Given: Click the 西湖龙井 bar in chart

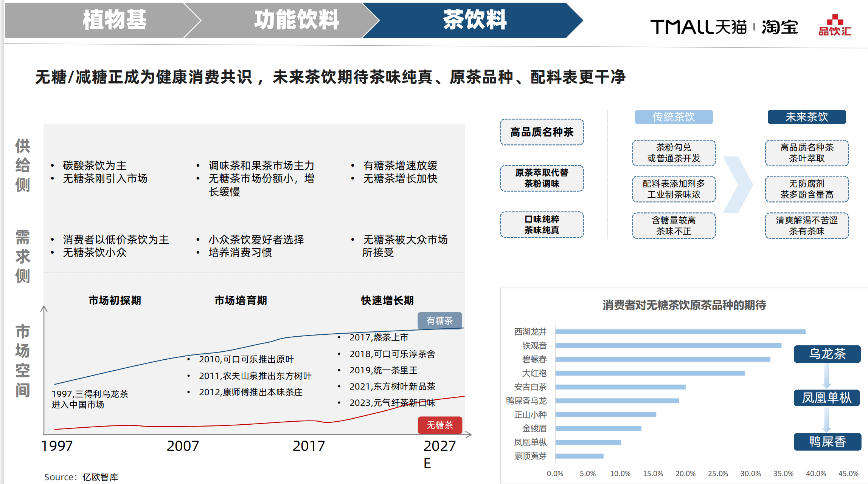Looking at the screenshot, I should click(680, 332).
